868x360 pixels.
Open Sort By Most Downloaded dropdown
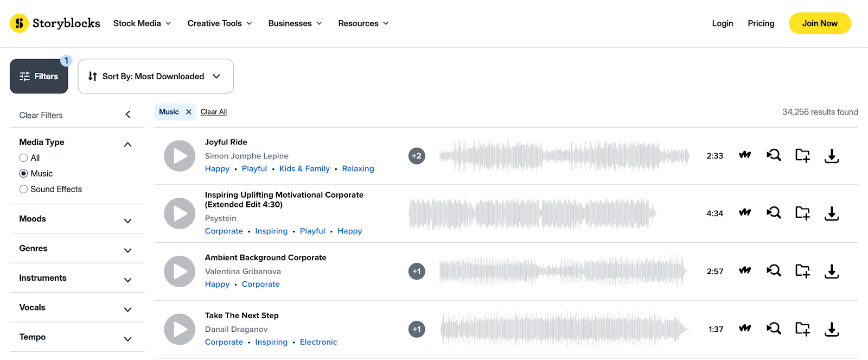tap(156, 77)
